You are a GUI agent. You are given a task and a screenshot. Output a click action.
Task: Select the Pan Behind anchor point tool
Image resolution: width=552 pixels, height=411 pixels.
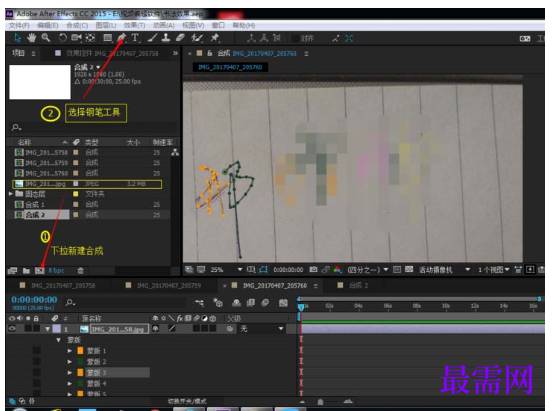pos(90,38)
